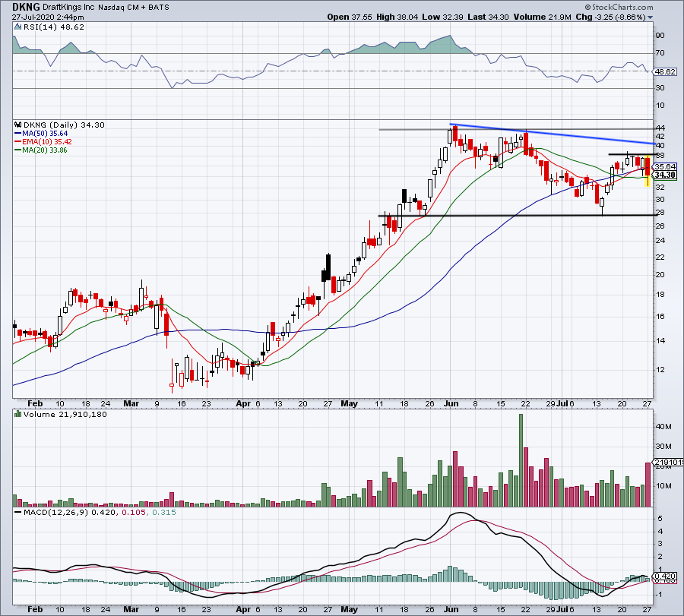The image size is (684, 616).
Task: Click the blue dash before MA(50)
Action: coord(18,134)
